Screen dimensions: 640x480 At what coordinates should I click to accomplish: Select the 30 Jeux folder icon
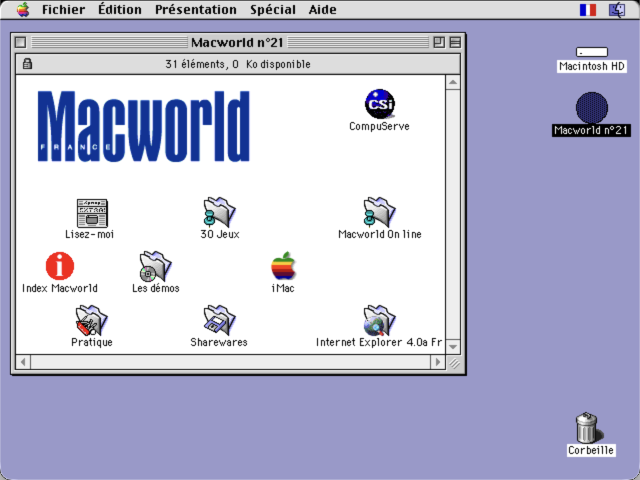[x=220, y=212]
